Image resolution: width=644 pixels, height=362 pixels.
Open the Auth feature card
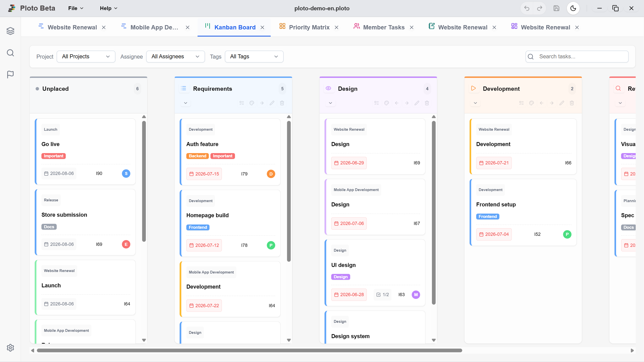pyautogui.click(x=230, y=152)
